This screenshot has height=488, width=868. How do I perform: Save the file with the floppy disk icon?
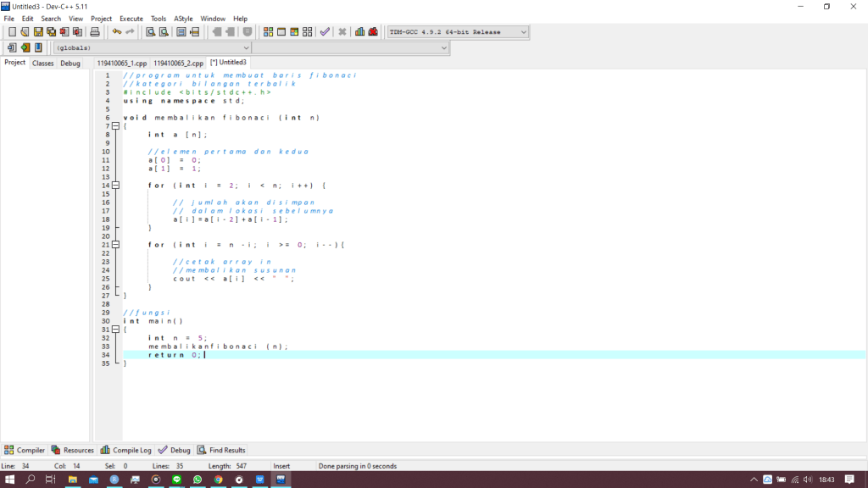coord(38,32)
